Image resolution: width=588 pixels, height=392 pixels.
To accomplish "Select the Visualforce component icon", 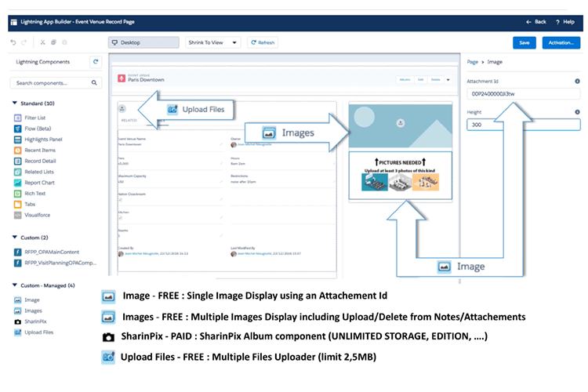I will [17, 216].
